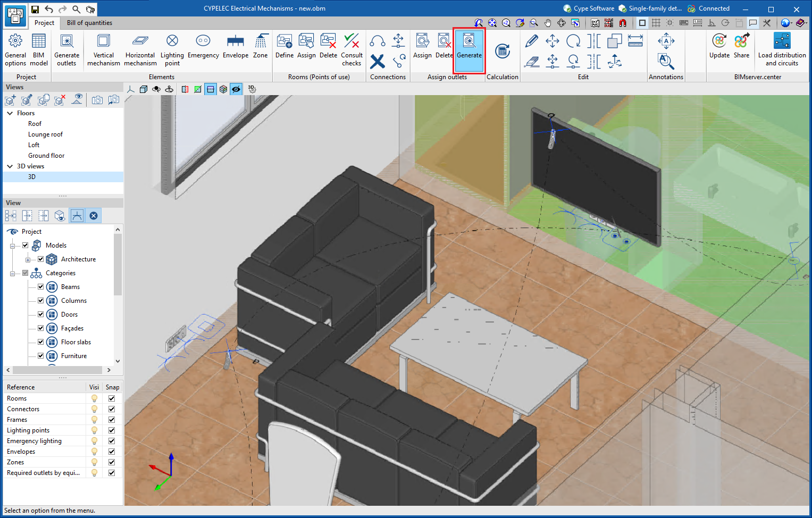Uncheck the Furniture category checkbox

pyautogui.click(x=41, y=356)
